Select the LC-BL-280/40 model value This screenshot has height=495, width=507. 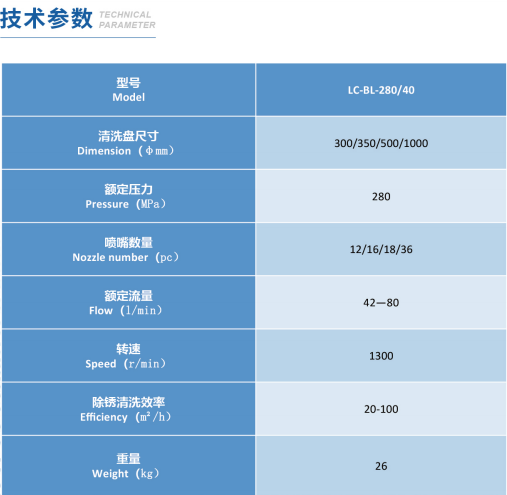click(x=381, y=90)
